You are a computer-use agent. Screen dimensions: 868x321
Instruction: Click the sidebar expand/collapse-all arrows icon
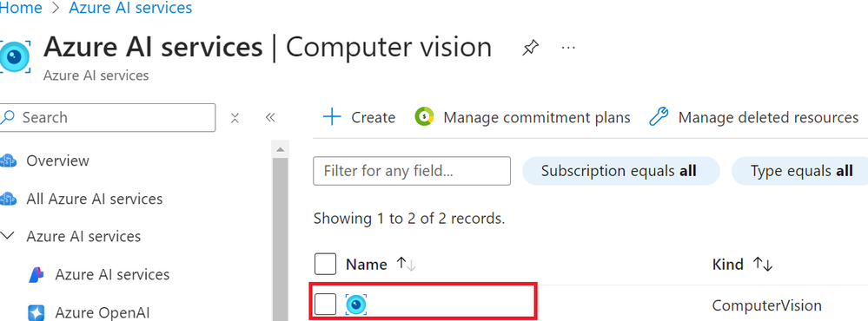[235, 118]
